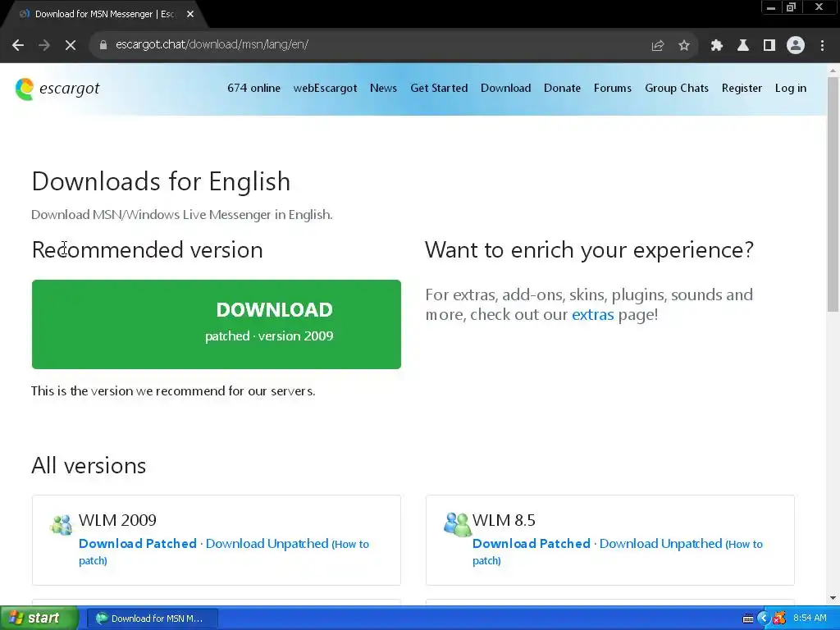
Task: Click scrollbar down arrow
Action: (x=833, y=598)
